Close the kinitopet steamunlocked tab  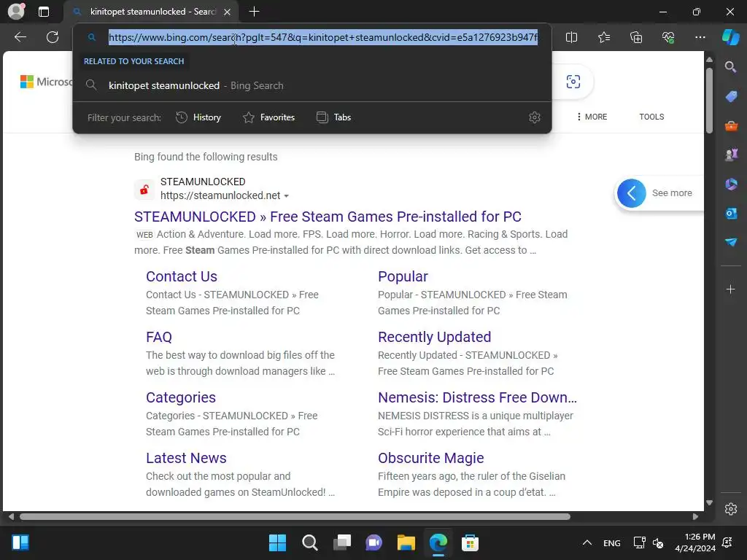tap(228, 12)
